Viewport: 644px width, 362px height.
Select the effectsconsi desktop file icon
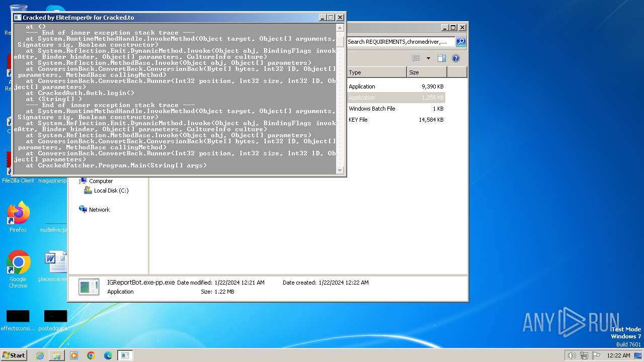coord(18,320)
